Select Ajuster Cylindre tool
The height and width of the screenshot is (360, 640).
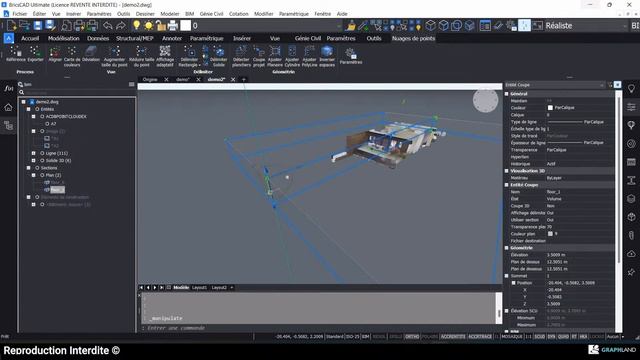coord(292,56)
